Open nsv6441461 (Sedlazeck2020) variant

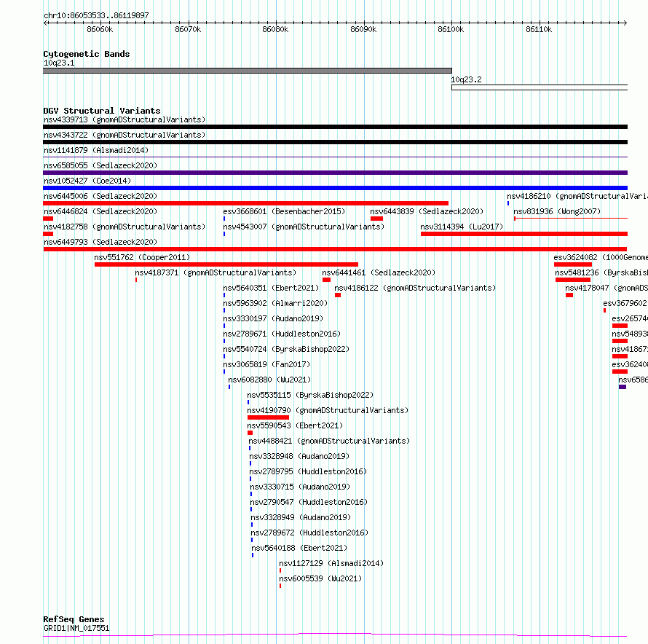coord(379,272)
